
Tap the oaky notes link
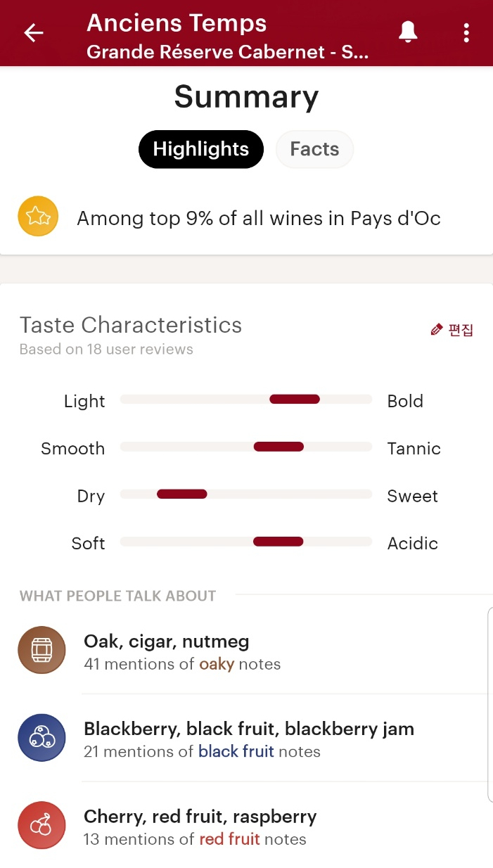[x=217, y=664]
